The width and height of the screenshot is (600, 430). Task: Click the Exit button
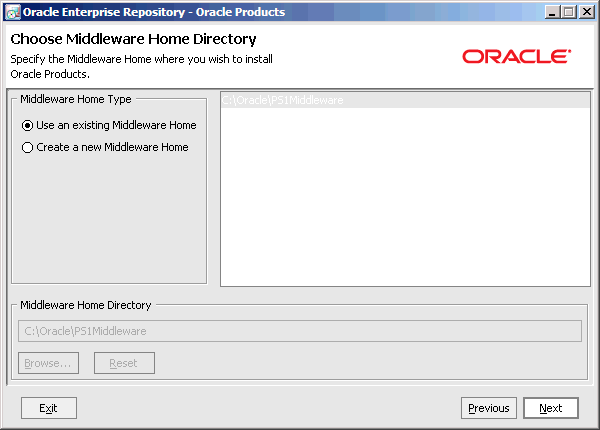pyautogui.click(x=49, y=408)
